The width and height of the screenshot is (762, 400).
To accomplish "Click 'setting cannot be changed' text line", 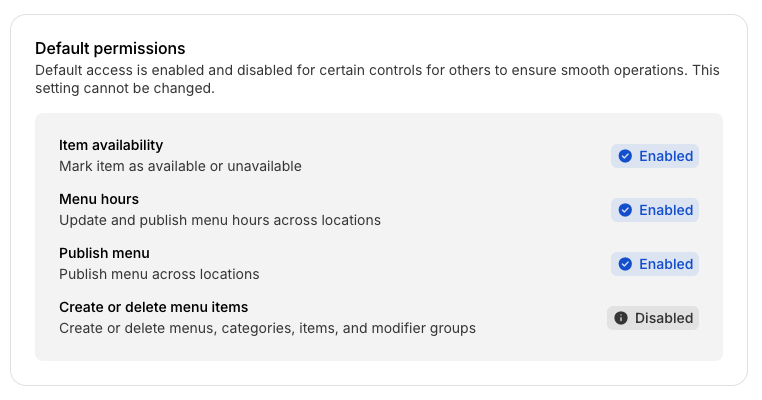I will (125, 88).
